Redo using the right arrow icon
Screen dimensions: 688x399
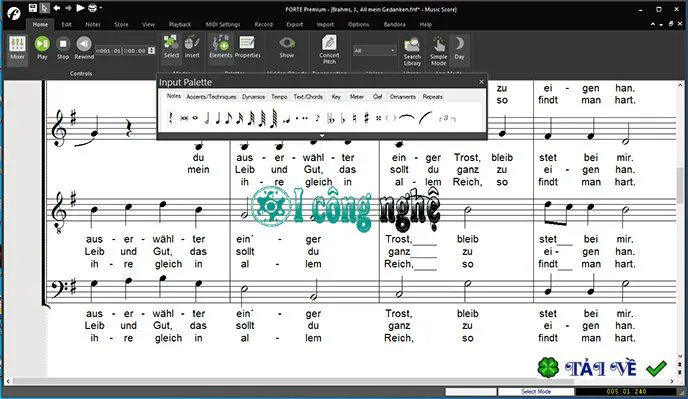pos(68,8)
